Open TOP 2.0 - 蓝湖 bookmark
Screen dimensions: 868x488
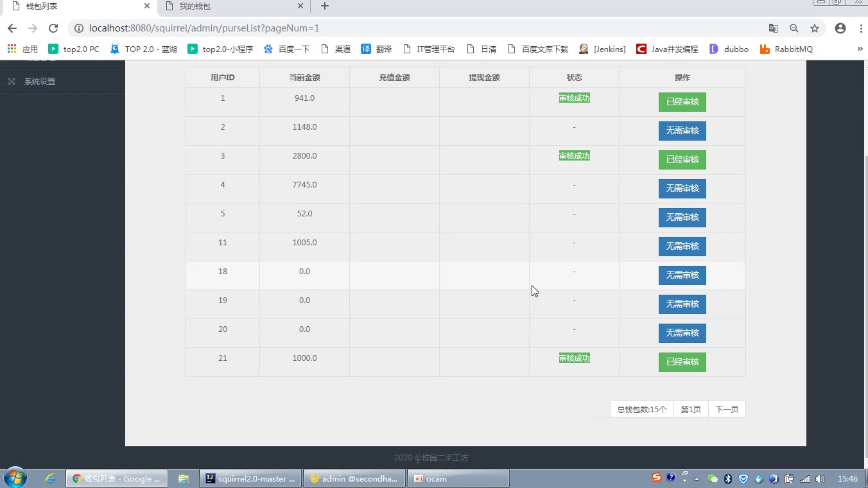[144, 49]
